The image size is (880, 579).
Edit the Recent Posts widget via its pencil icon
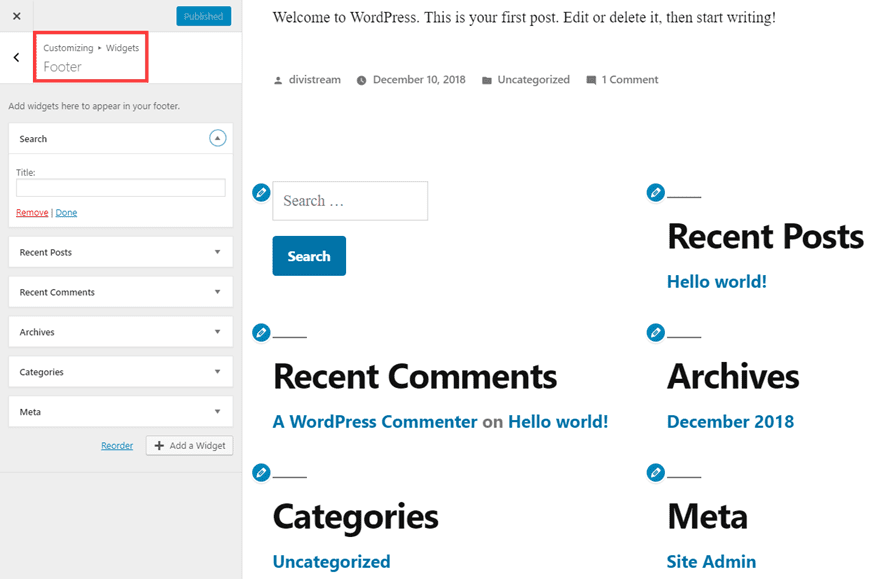pyautogui.click(x=654, y=192)
